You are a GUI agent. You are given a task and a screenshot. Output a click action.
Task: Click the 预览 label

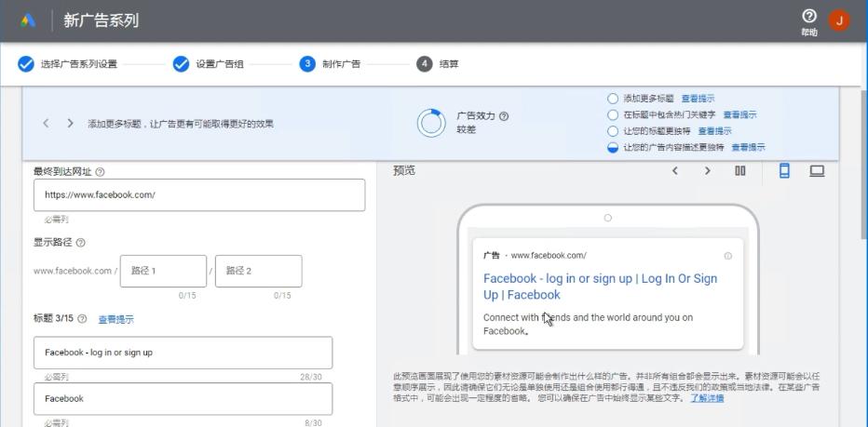[404, 171]
